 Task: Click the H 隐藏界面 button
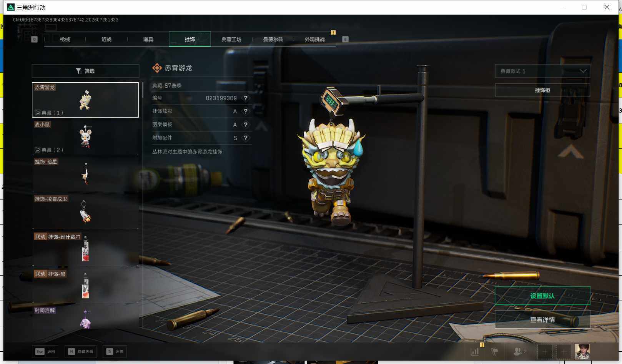click(x=80, y=351)
